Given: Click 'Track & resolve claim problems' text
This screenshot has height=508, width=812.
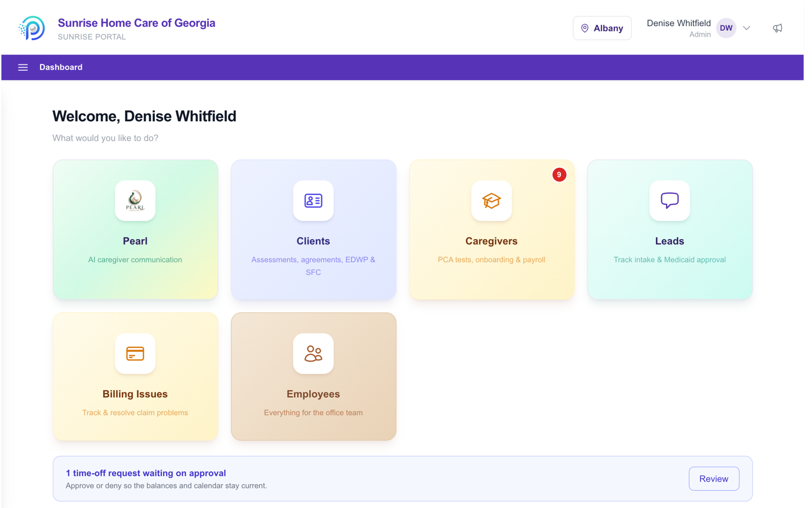Looking at the screenshot, I should coord(135,413).
